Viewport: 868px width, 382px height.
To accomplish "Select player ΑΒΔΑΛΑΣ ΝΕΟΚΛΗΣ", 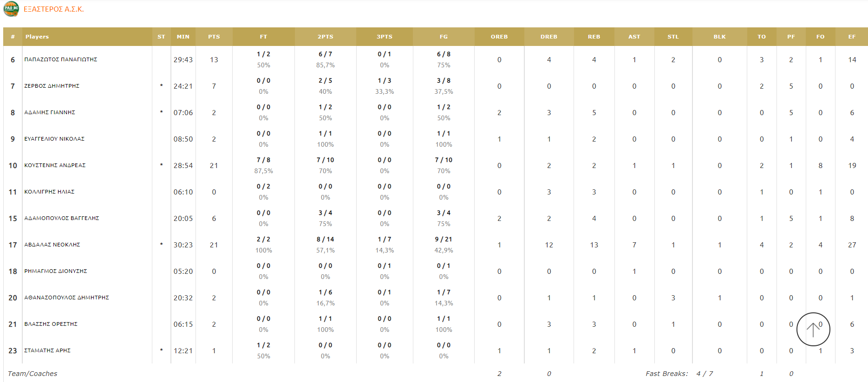I will pyautogui.click(x=52, y=245).
